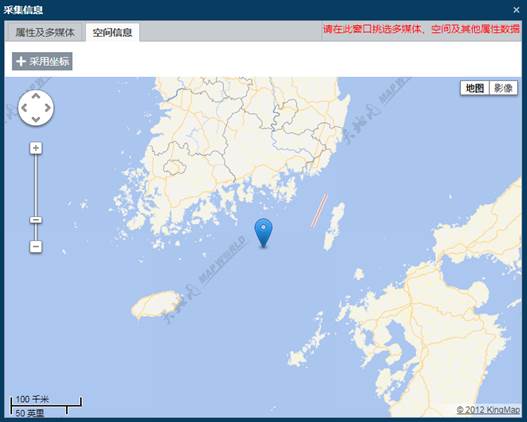The height and width of the screenshot is (422, 527).
Task: Open the 2012 KingMap copyright link
Action: click(488, 410)
